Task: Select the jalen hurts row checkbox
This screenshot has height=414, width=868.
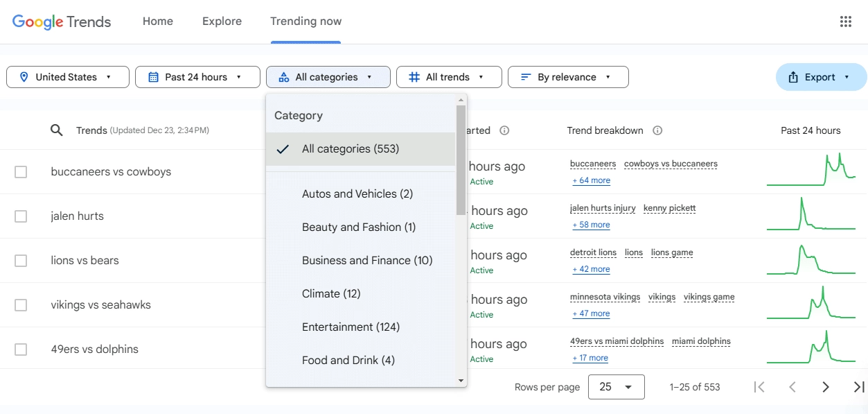Action: point(21,216)
